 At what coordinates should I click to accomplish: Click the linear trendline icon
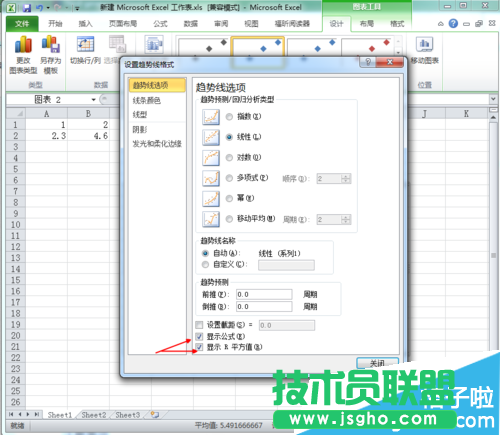coord(211,138)
